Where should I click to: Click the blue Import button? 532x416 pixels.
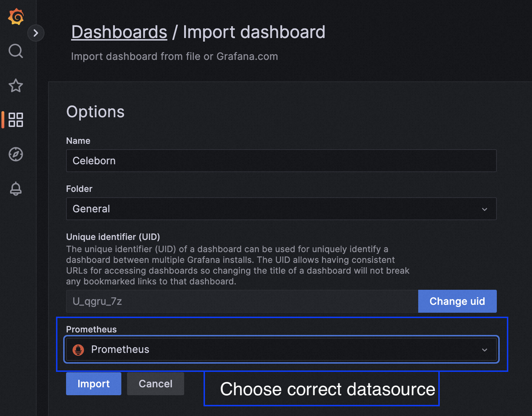(93, 384)
